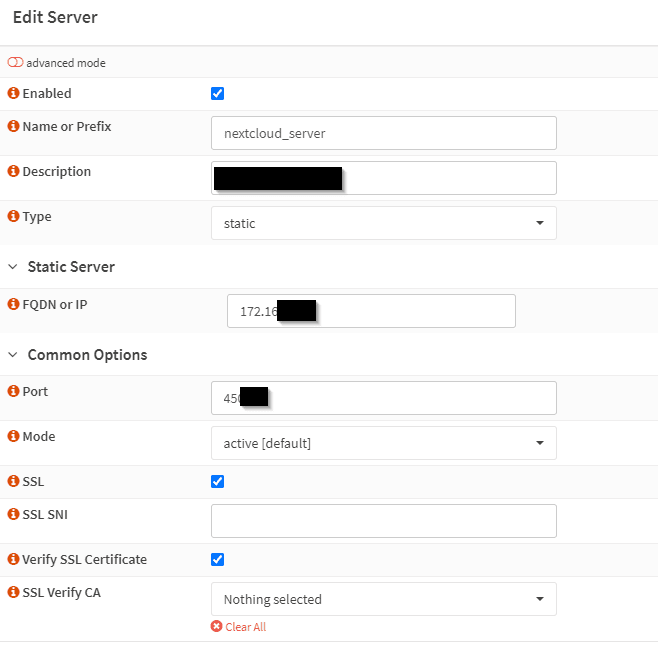Viewport: 658px width, 665px height.
Task: Click the Name or Prefix label
Action: pos(67,126)
